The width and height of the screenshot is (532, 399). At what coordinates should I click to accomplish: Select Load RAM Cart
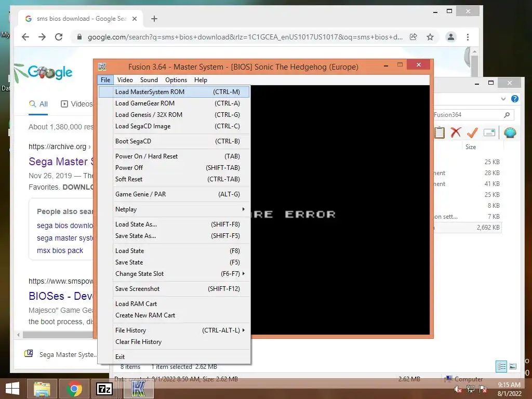pyautogui.click(x=174, y=303)
